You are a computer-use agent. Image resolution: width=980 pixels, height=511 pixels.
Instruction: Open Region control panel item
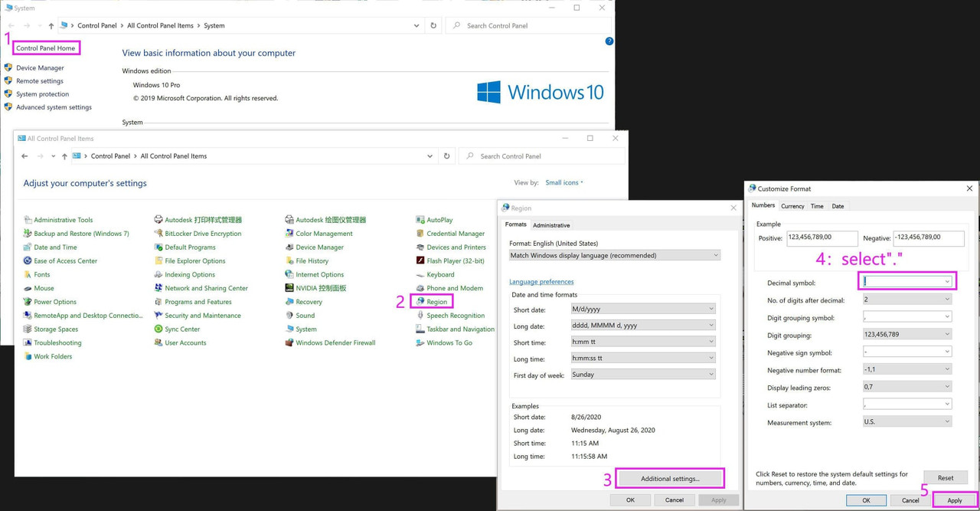tap(432, 302)
